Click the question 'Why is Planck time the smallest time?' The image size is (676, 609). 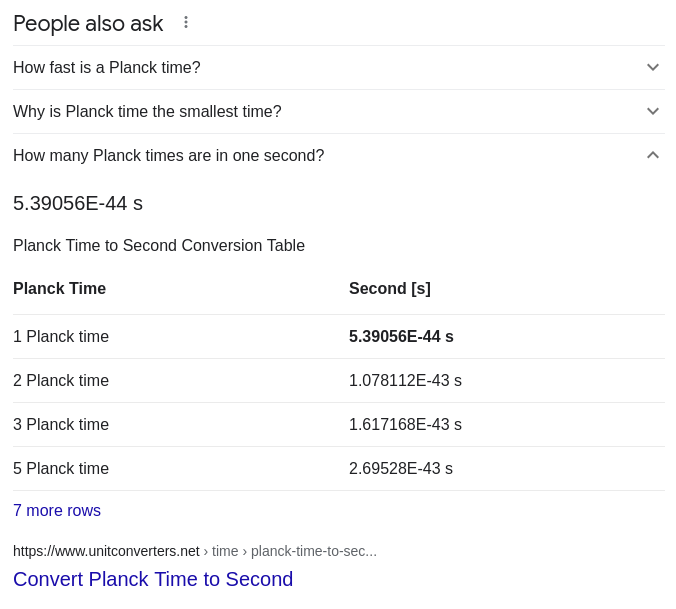[x=147, y=112]
